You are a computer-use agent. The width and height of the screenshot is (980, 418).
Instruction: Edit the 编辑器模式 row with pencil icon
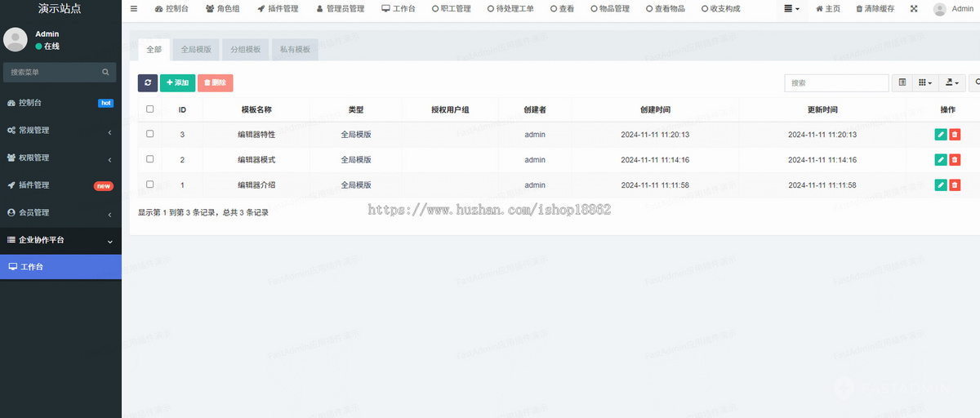pos(941,160)
